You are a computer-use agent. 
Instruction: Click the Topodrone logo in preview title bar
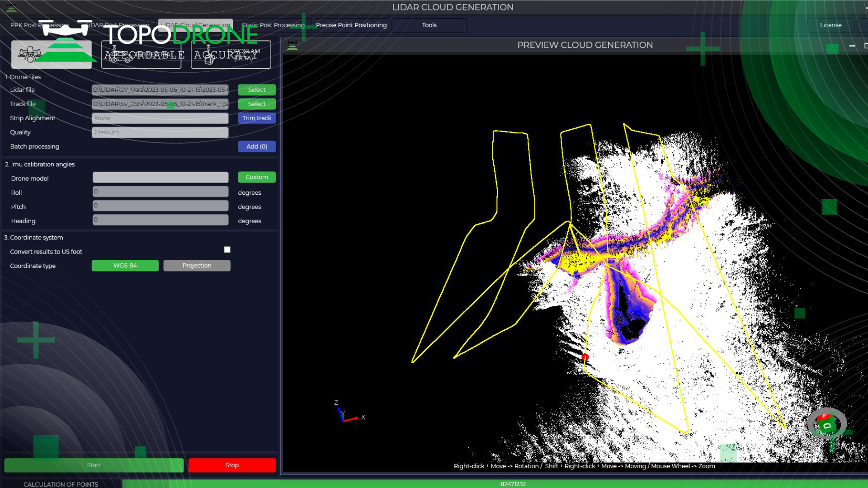292,45
